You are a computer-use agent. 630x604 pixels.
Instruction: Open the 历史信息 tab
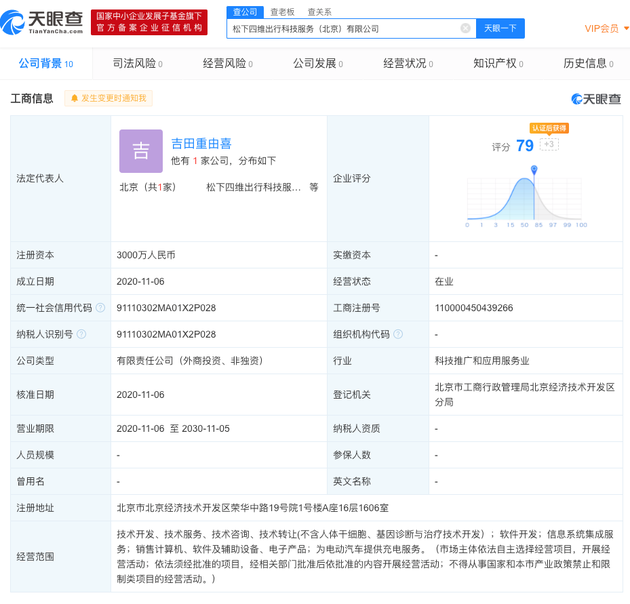[588, 63]
